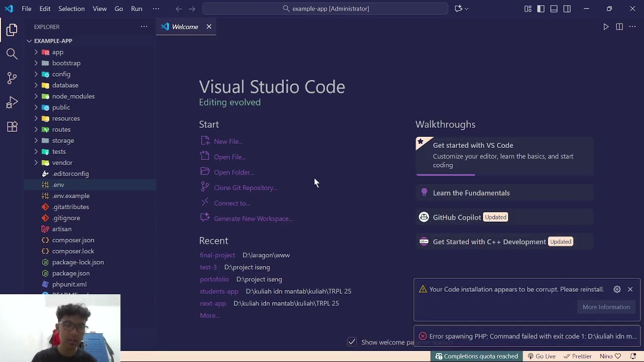
Task: Click the Go Back arrow in title bar
Action: coord(179,9)
